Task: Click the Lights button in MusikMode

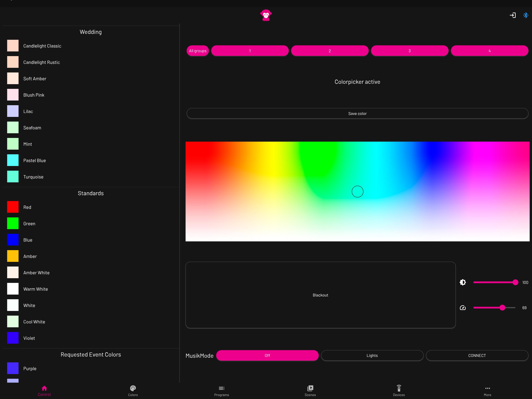Action: pos(372,355)
